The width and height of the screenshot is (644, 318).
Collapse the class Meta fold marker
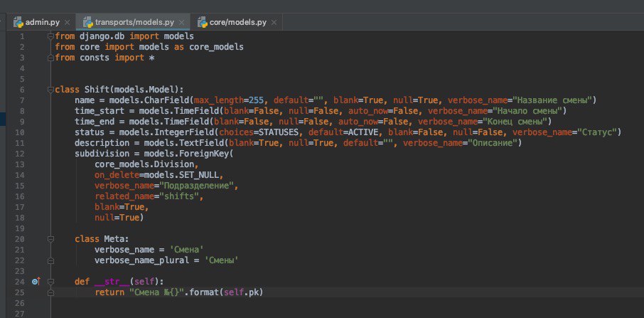[51, 239]
